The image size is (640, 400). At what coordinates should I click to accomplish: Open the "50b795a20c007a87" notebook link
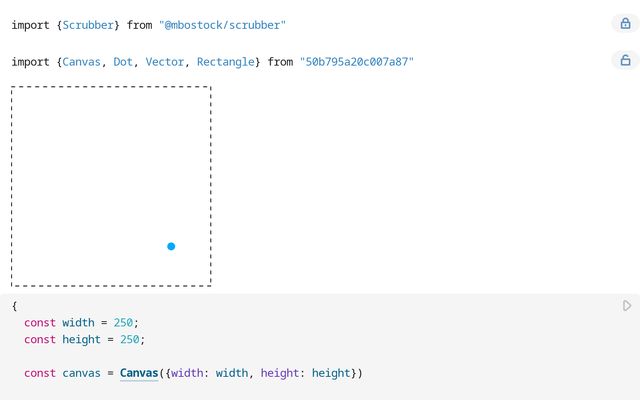click(356, 62)
